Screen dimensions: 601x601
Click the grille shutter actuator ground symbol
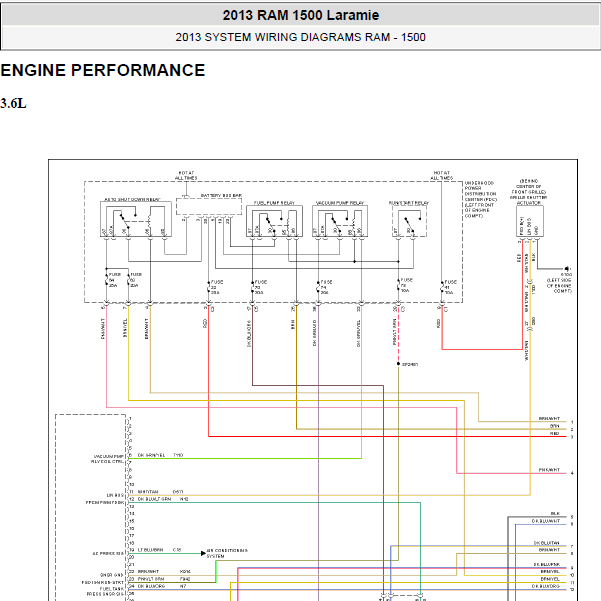[x=567, y=269]
